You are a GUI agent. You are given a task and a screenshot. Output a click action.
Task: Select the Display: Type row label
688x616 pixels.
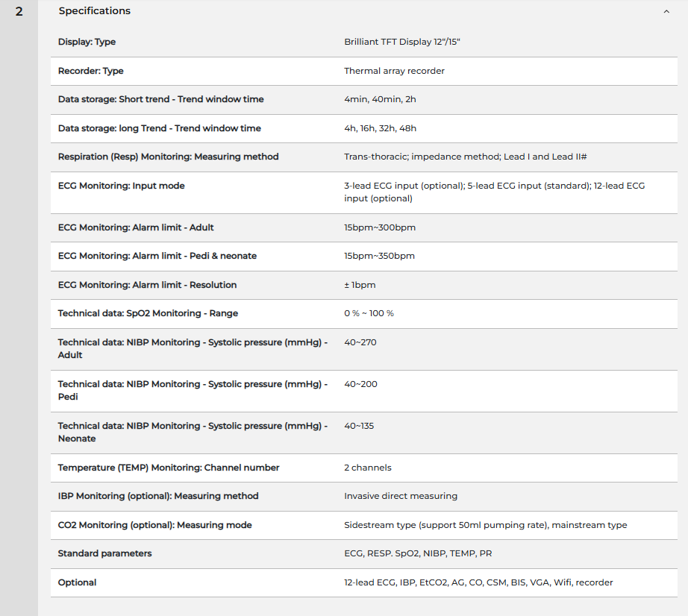pyautogui.click(x=87, y=42)
